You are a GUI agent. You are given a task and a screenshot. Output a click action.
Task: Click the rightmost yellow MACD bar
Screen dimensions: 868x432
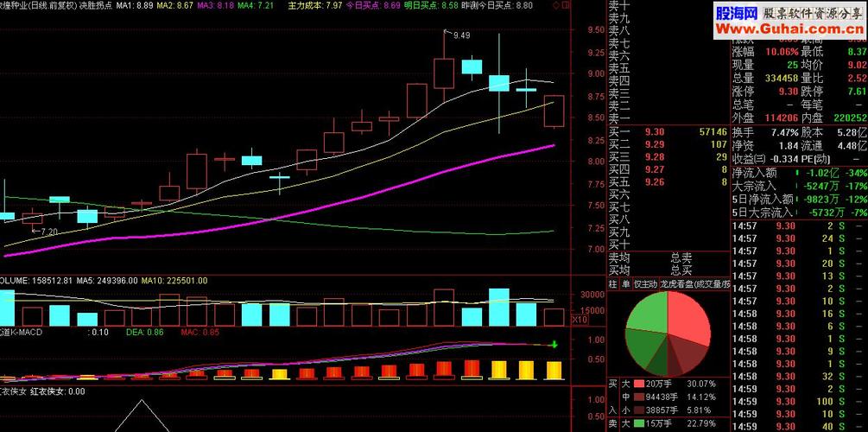[554, 371]
